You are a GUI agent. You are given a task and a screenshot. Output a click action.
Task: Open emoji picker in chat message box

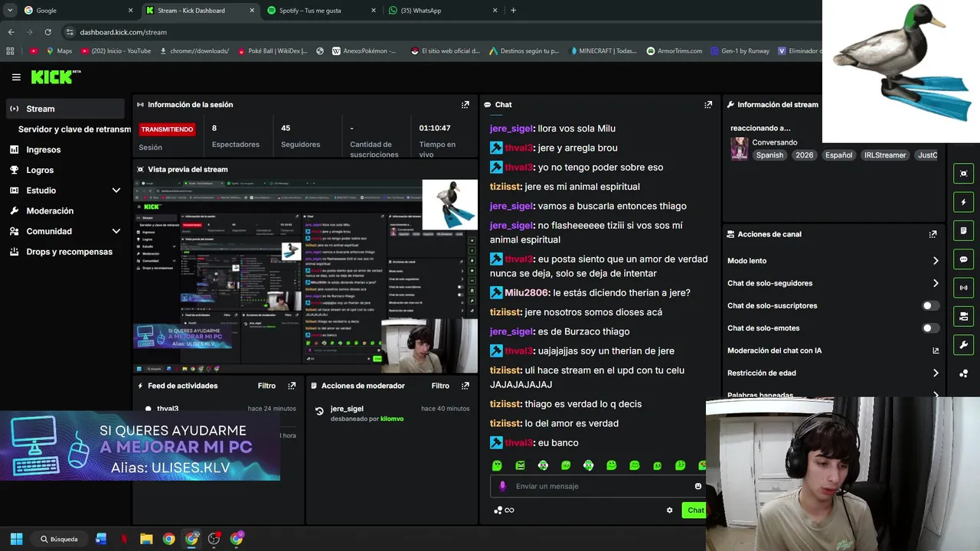[x=697, y=486]
